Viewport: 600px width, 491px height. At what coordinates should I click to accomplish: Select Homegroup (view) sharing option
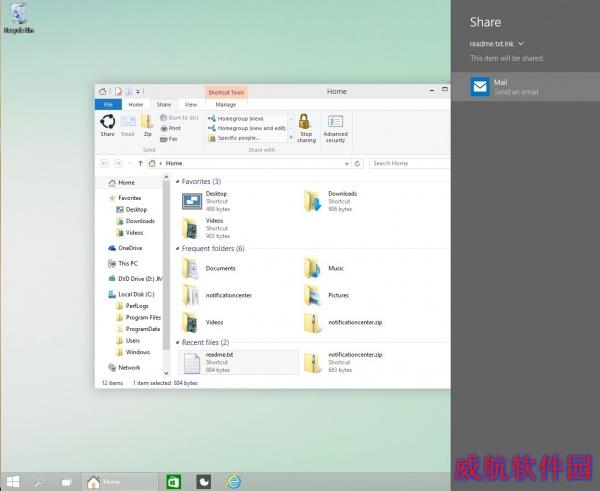236,119
